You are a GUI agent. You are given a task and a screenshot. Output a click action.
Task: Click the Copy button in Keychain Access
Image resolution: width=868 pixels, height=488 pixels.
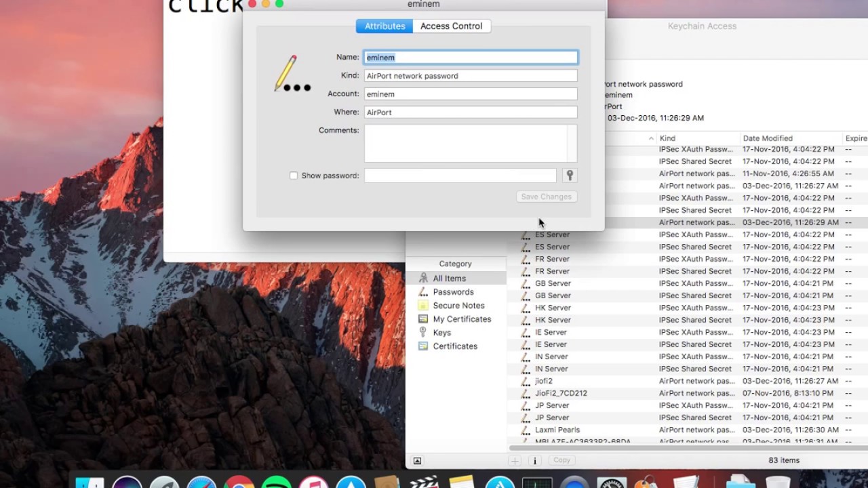[x=561, y=460]
